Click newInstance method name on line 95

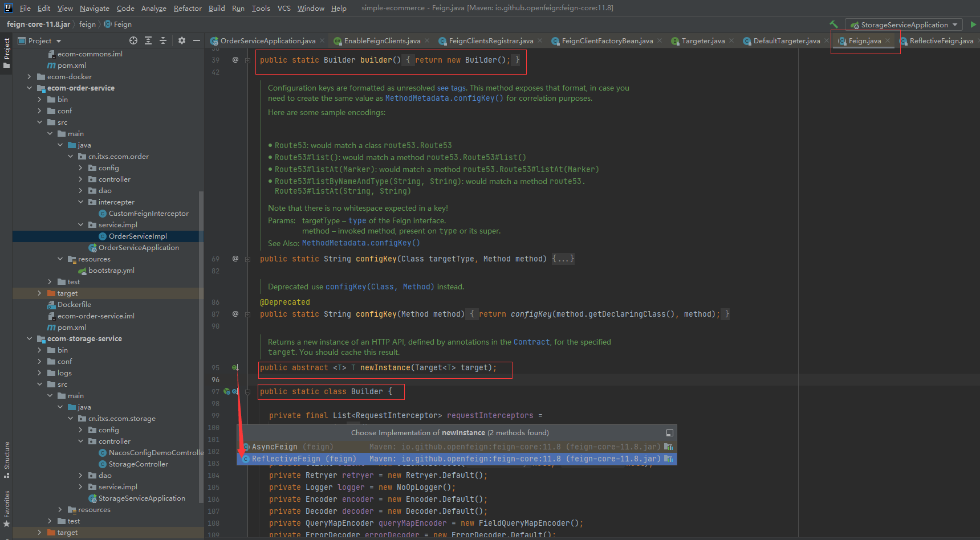click(x=385, y=368)
